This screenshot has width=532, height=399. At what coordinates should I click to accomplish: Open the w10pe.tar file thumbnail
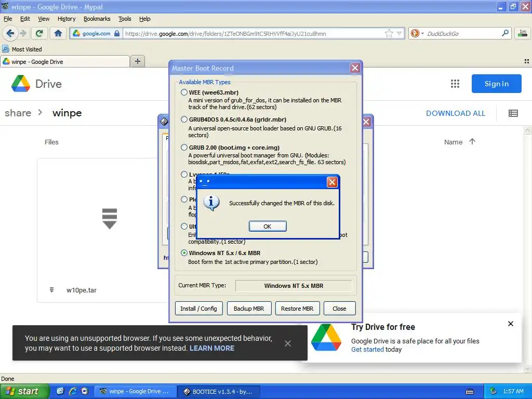(x=109, y=219)
